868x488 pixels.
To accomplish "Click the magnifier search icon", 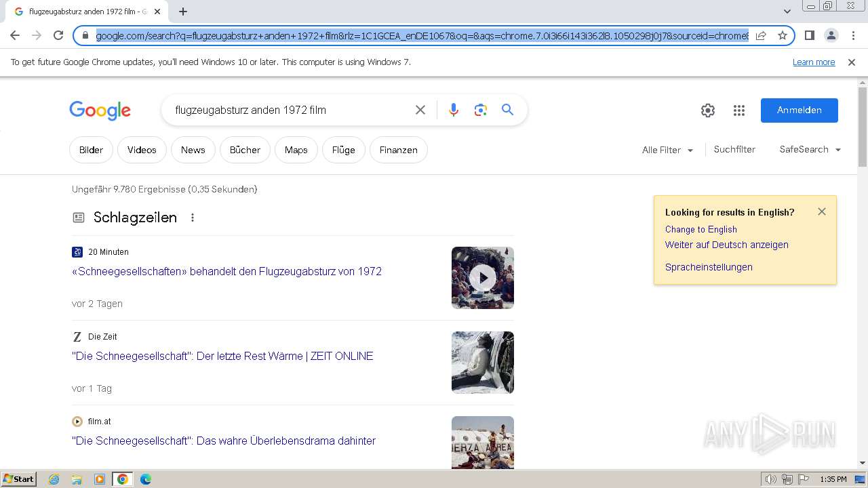I will coord(507,110).
